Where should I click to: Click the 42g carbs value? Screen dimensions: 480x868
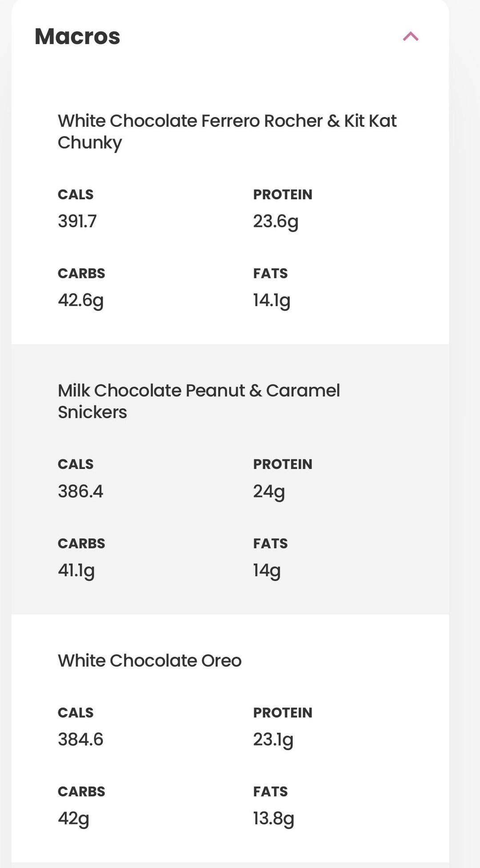[74, 819]
